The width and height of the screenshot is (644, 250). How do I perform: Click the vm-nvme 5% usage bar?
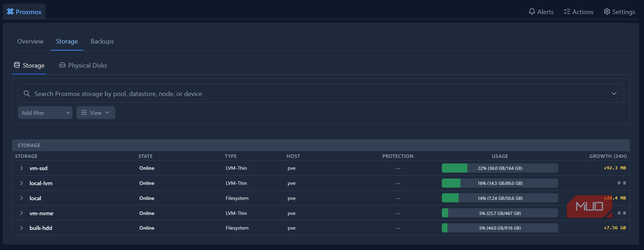500,213
